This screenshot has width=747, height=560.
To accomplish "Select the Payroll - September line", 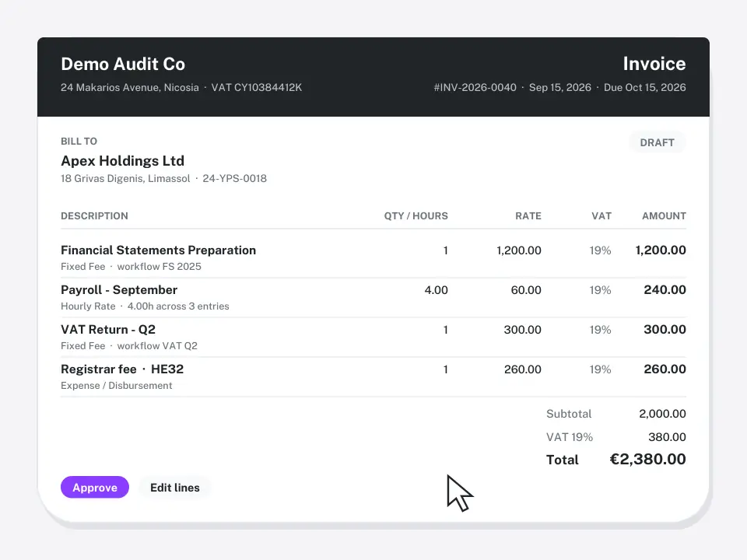I will click(x=119, y=290).
